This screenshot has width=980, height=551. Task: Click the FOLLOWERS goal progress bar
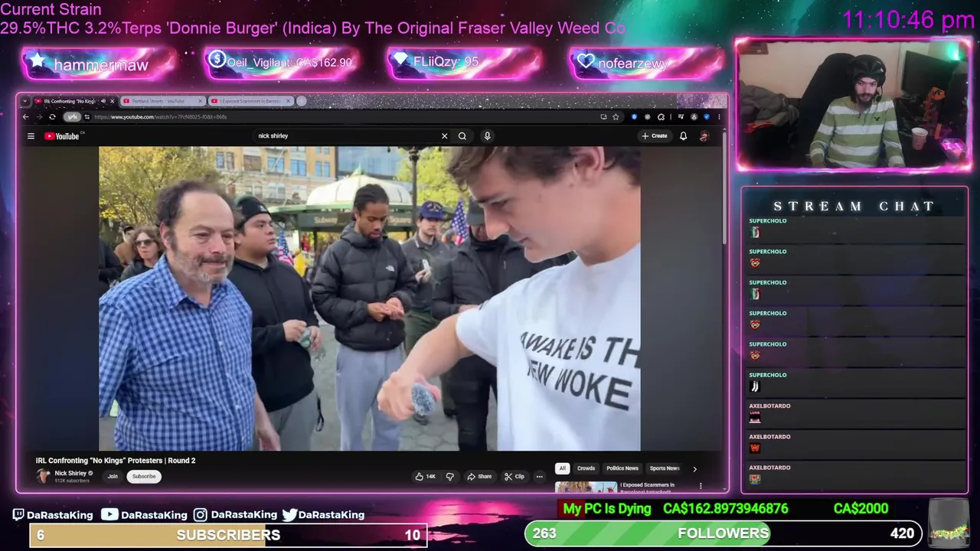(723, 533)
